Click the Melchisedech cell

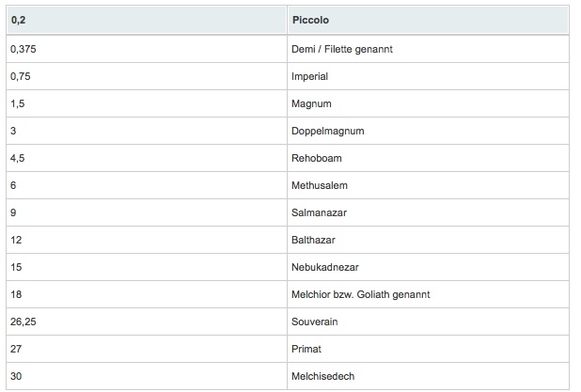[428, 376]
